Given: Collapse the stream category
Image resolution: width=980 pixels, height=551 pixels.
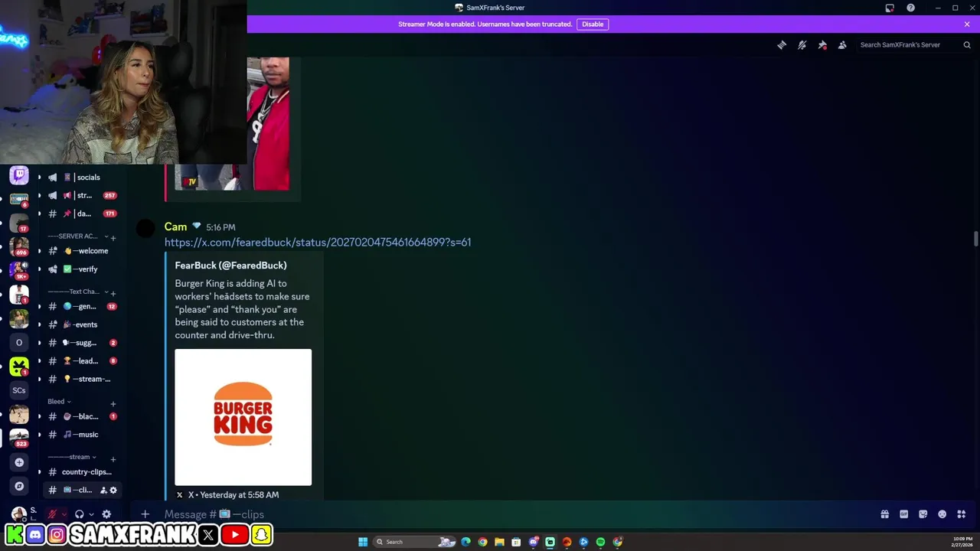Looking at the screenshot, I should pos(72,458).
